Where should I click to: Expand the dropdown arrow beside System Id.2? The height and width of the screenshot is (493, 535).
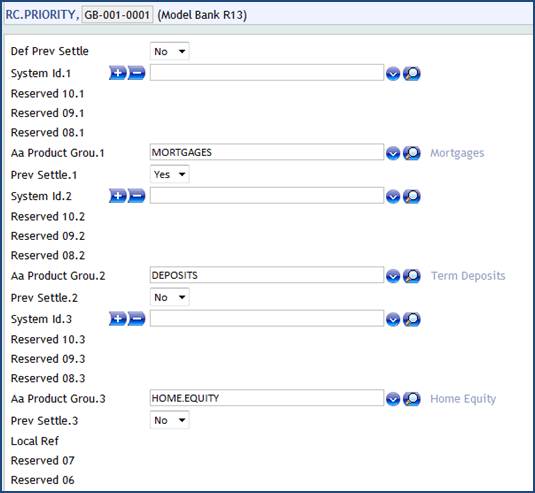393,197
